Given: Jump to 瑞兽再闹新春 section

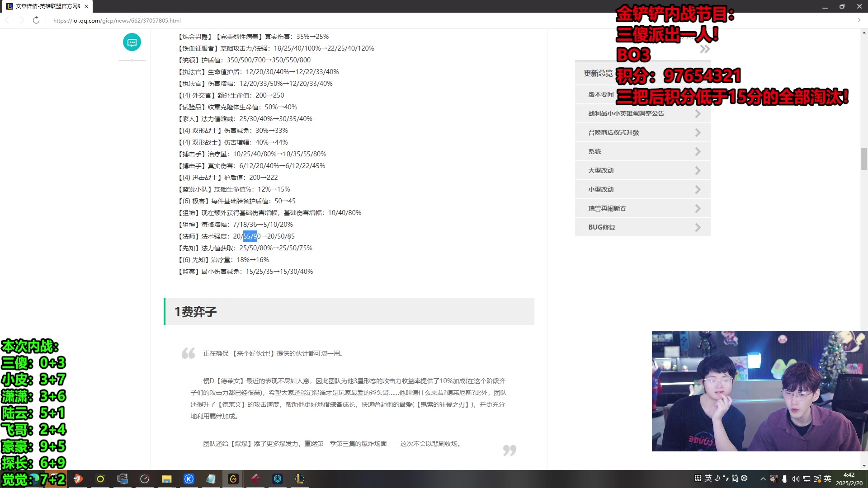Looking at the screenshot, I should 642,208.
